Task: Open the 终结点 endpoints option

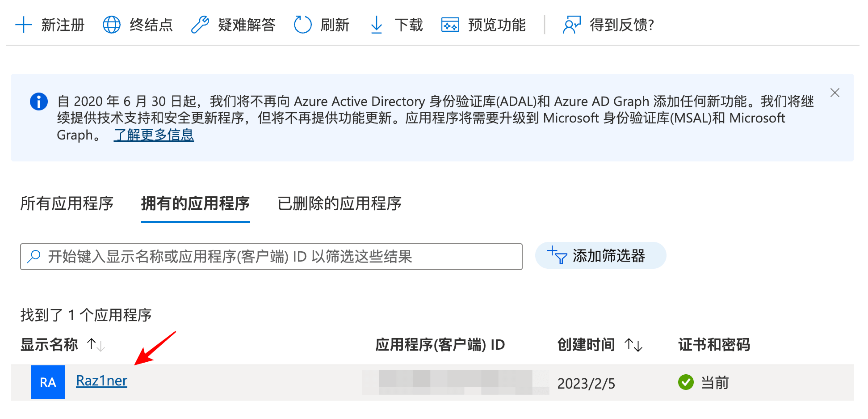Action: point(151,25)
